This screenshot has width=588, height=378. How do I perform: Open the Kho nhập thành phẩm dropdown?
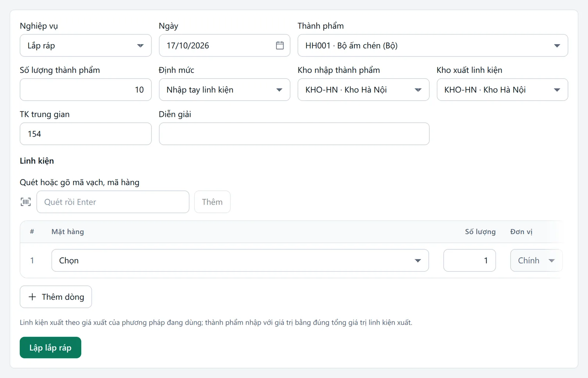pos(363,90)
